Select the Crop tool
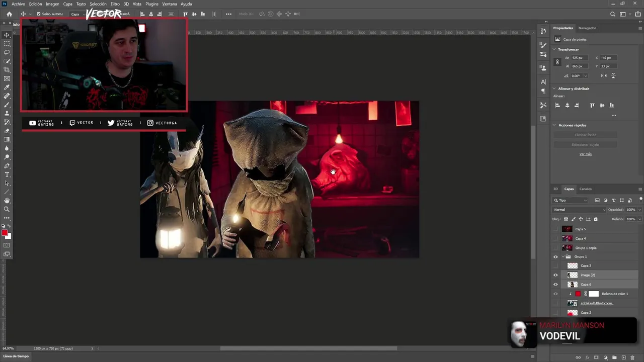644x362 pixels. point(7,69)
